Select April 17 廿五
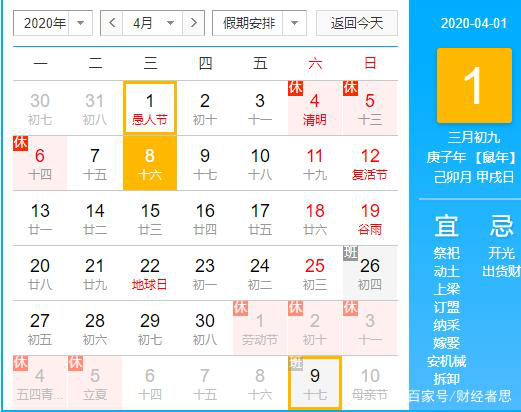Screen dimensions: 521x412 coord(260,218)
